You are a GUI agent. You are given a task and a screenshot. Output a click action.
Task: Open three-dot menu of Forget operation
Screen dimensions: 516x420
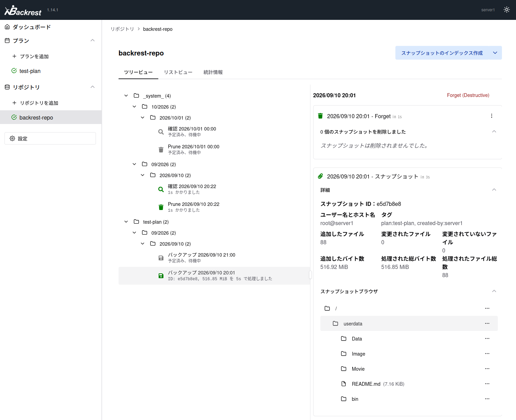coord(492,116)
